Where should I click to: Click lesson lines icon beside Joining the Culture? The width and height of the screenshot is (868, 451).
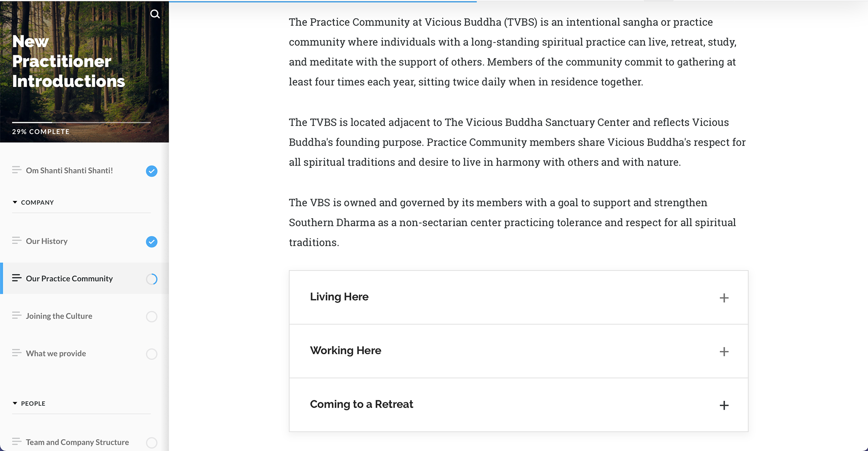click(x=17, y=316)
